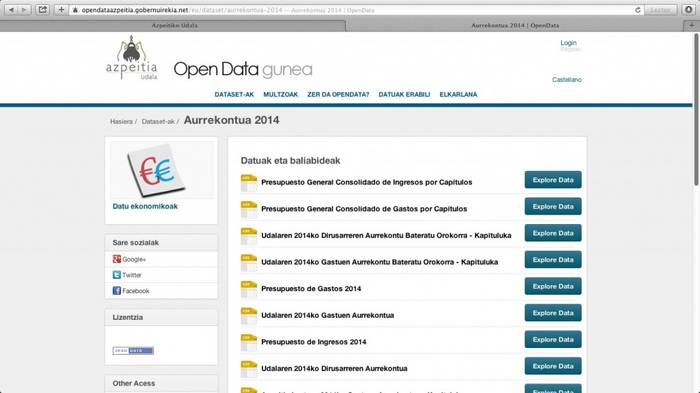Open Presupuesto General Consolidado de Gastos por Capítulos
700x393 pixels.
click(364, 209)
